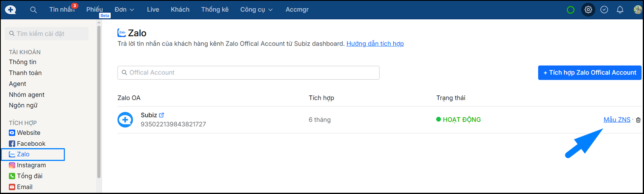
Task: Click Tích hợp Zalo Offical Account button
Action: tap(589, 73)
